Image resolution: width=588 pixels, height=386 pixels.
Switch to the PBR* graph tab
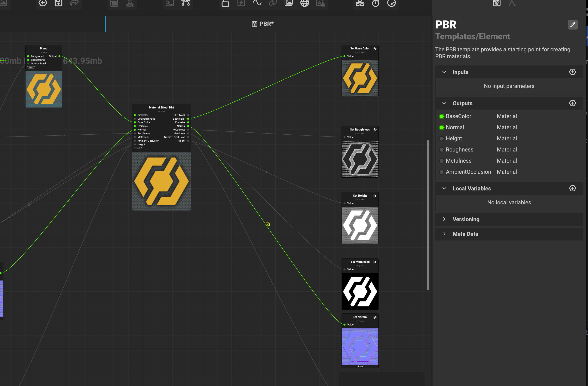point(263,24)
